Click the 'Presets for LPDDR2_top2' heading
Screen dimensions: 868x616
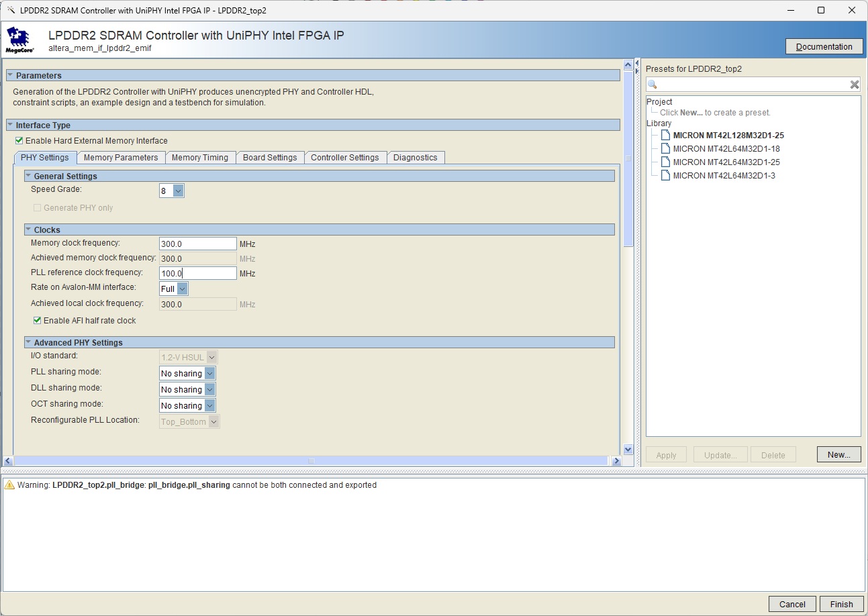[693, 69]
